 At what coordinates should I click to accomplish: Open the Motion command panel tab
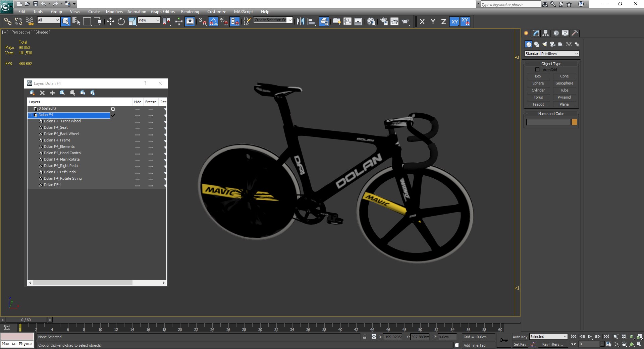556,33
